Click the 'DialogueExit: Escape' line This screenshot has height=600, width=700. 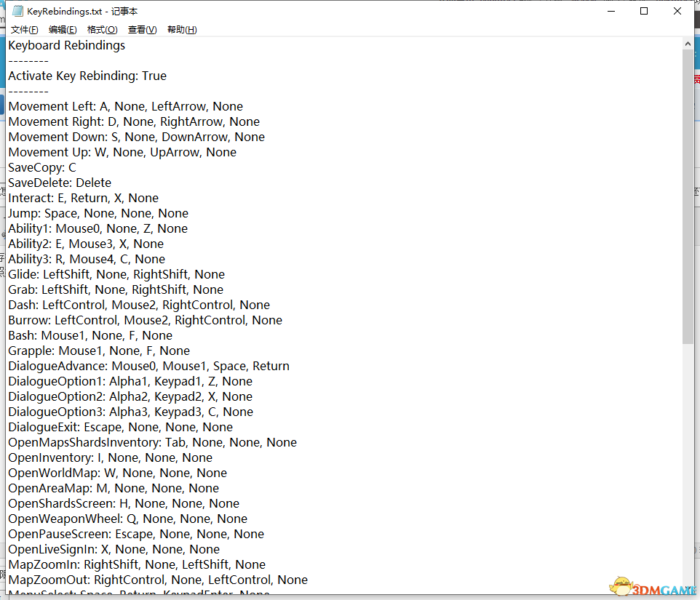pos(120,427)
